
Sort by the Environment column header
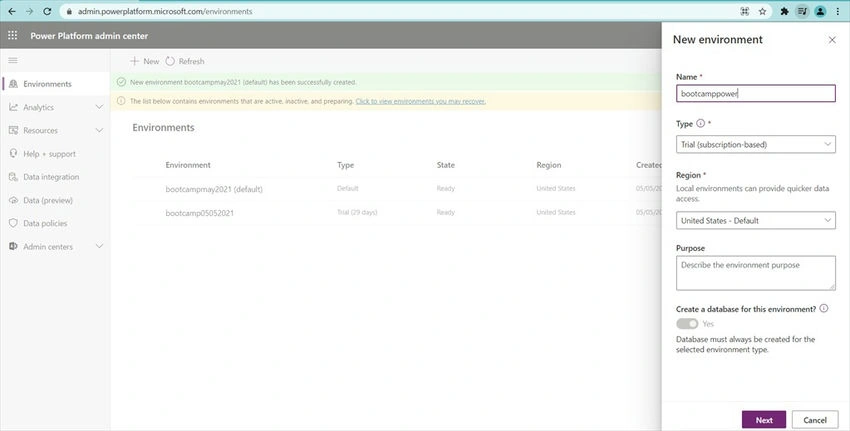coord(188,165)
